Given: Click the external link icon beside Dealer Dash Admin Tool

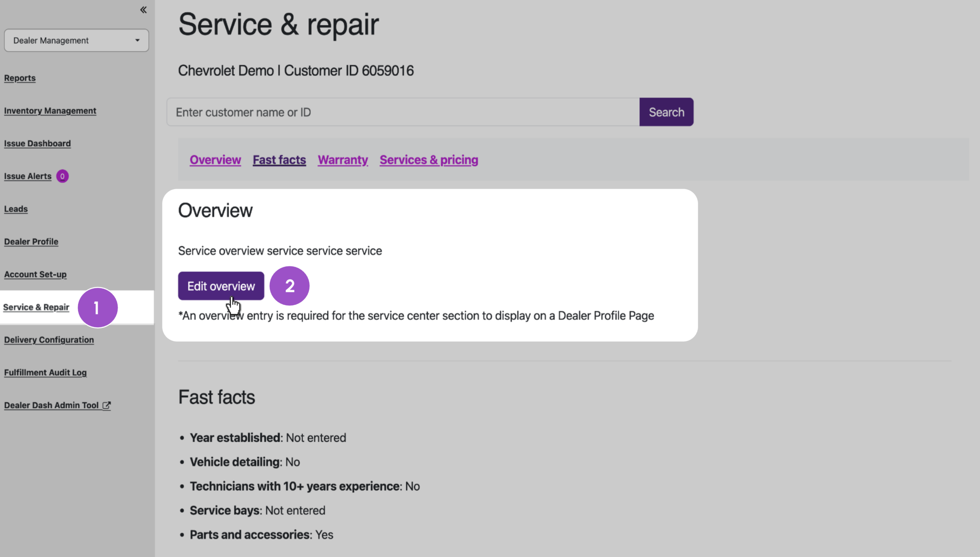Looking at the screenshot, I should coord(107,405).
